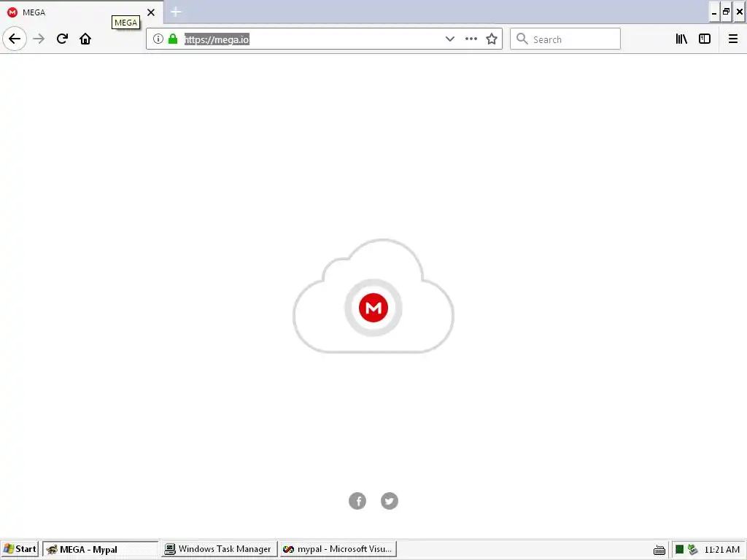Click the on-screen keyboard tray icon

pos(659,550)
